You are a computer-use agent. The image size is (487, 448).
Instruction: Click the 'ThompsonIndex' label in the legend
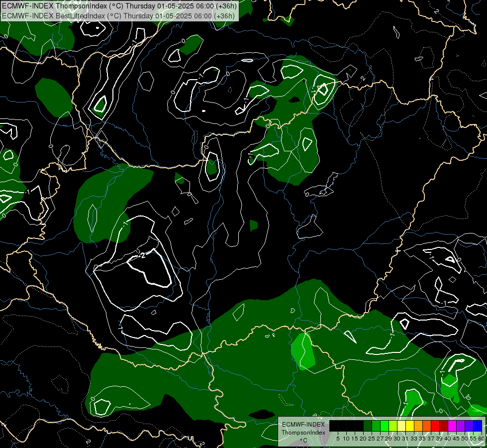tap(303, 433)
